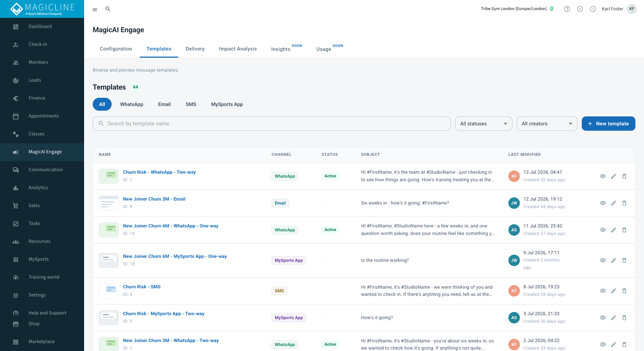Open Help and Support in sidebar

click(42, 313)
